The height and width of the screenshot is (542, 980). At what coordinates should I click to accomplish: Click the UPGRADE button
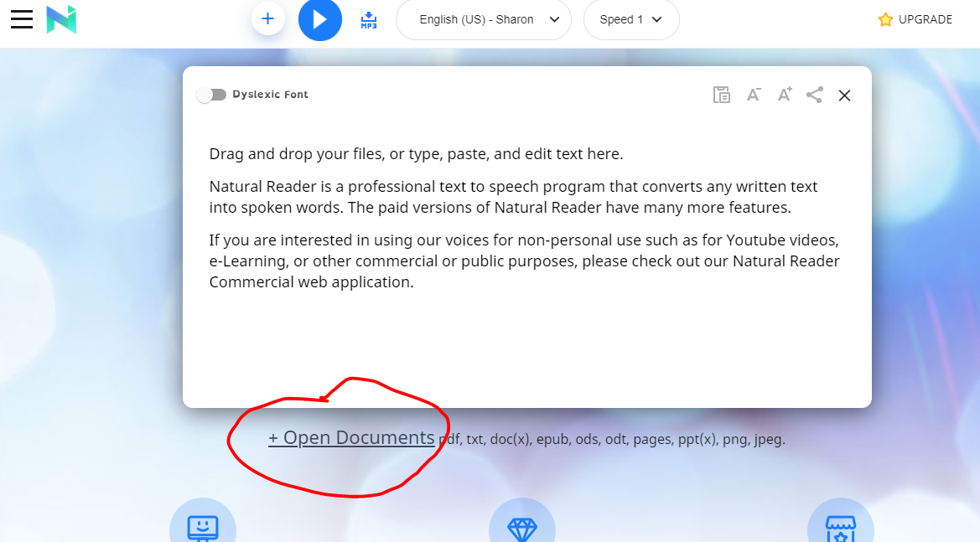pos(915,19)
